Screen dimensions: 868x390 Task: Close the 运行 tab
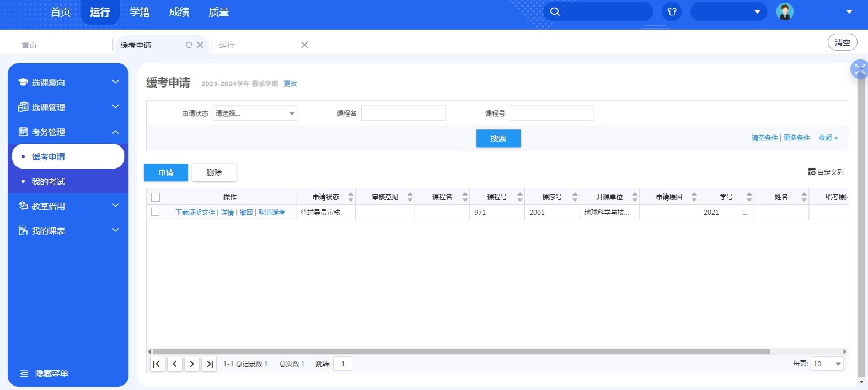tap(304, 45)
